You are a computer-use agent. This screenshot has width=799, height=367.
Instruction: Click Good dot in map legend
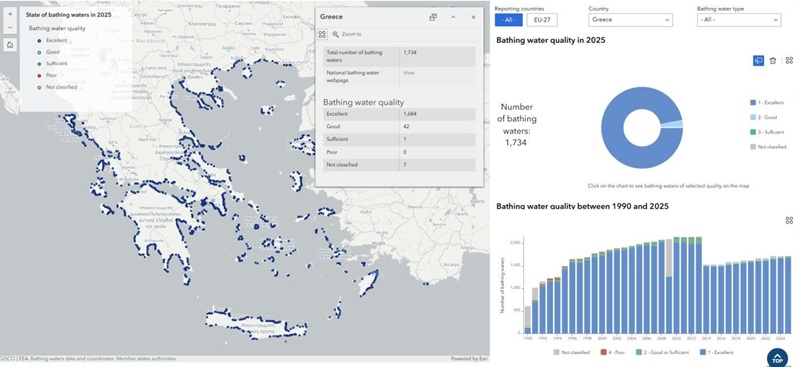pos(40,52)
